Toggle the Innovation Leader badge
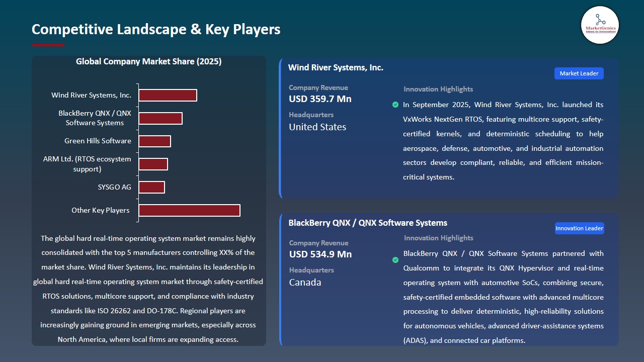 (579, 228)
